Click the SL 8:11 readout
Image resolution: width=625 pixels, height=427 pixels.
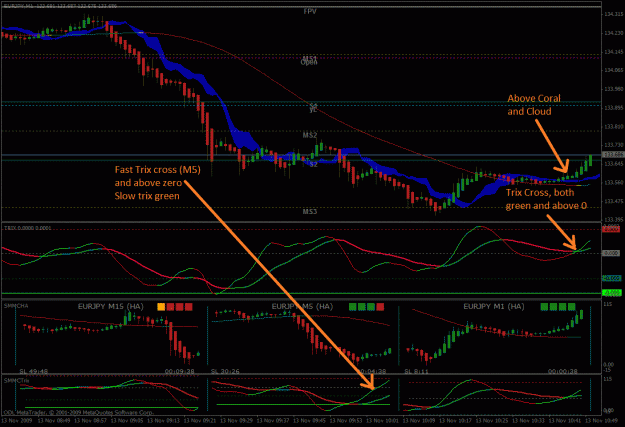(417, 371)
